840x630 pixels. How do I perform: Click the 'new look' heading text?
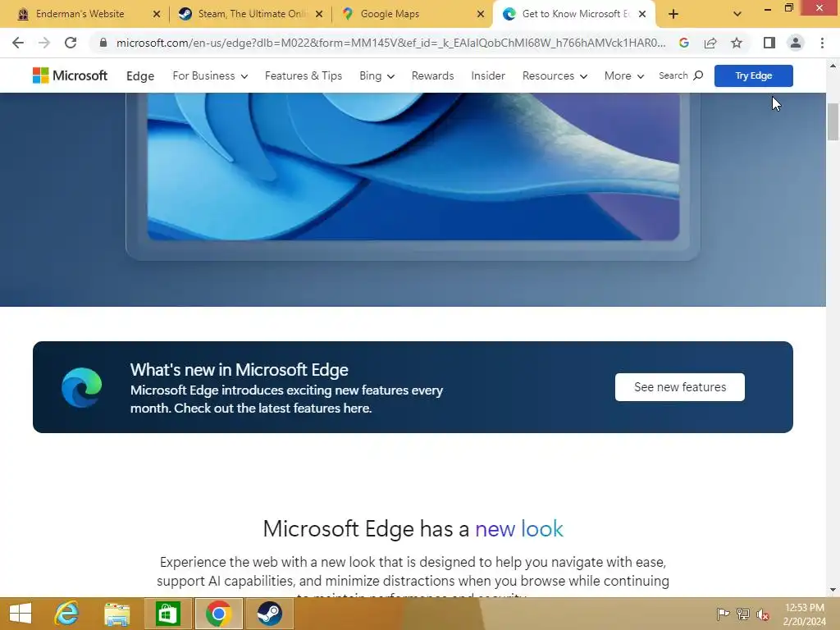tap(519, 529)
